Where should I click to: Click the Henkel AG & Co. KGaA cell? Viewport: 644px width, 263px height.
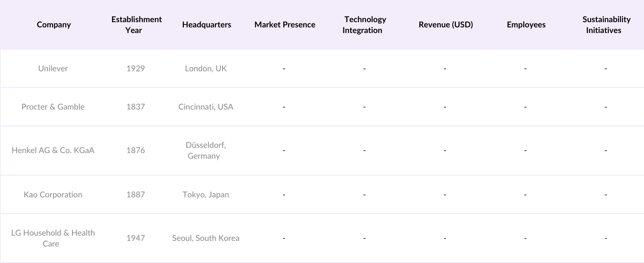point(53,150)
